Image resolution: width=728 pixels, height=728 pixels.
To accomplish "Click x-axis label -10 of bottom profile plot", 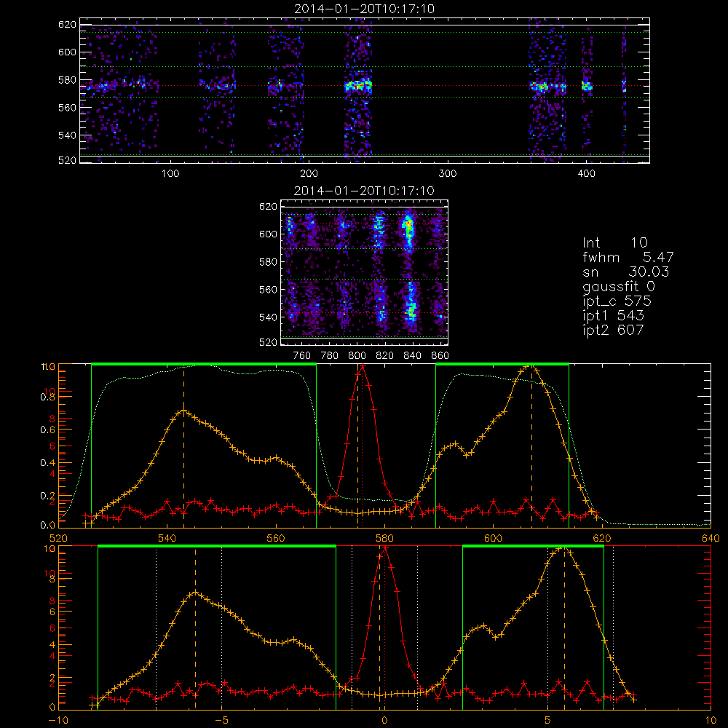I will click(x=58, y=721).
